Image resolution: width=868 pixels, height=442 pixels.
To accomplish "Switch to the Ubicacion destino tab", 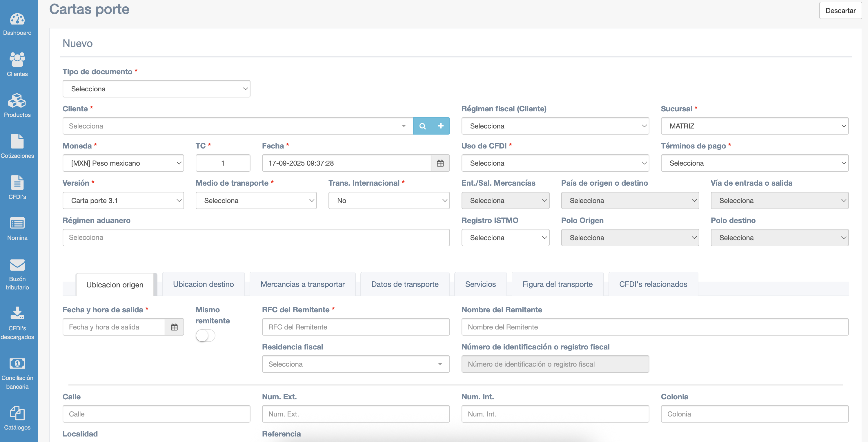I will 203,284.
